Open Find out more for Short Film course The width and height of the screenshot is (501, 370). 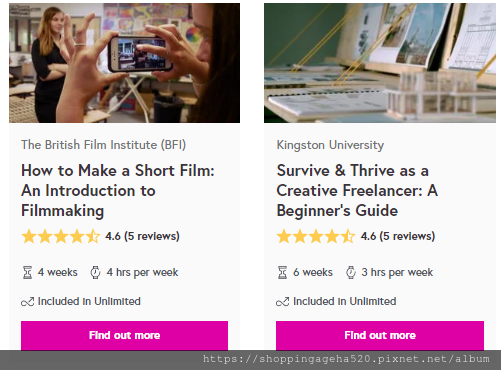124,335
